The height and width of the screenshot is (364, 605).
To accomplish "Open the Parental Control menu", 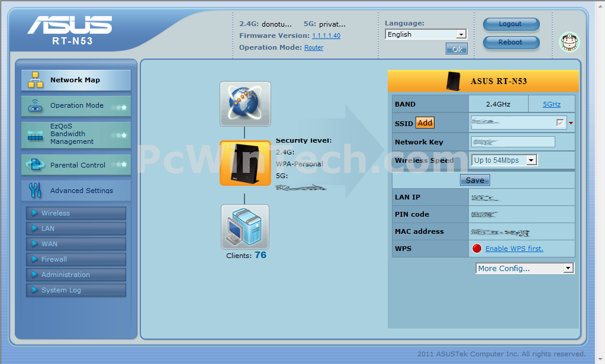I will pyautogui.click(x=76, y=165).
